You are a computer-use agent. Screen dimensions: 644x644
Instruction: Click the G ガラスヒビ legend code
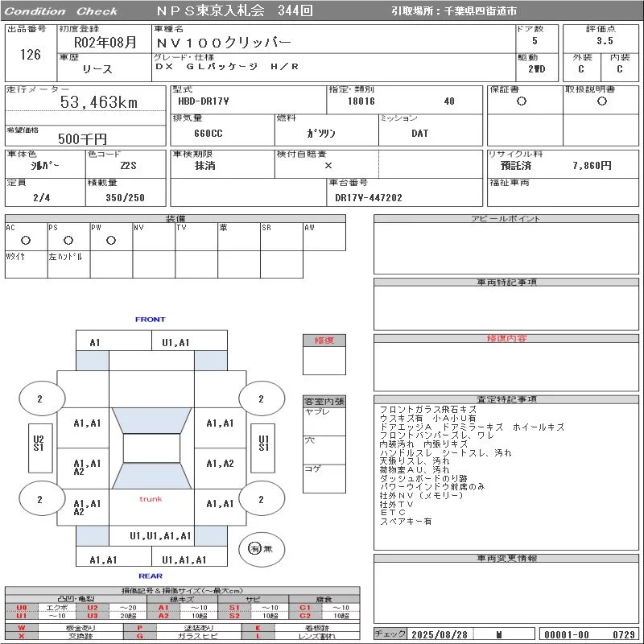tap(140, 636)
